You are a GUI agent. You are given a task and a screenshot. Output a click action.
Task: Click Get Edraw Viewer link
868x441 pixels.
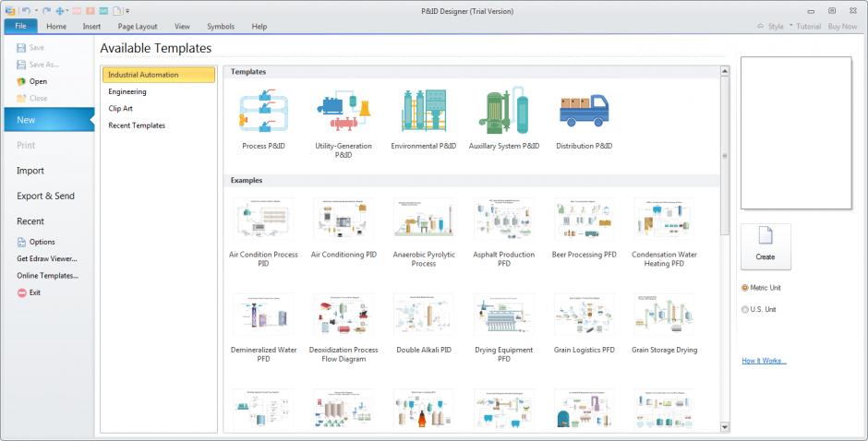47,258
